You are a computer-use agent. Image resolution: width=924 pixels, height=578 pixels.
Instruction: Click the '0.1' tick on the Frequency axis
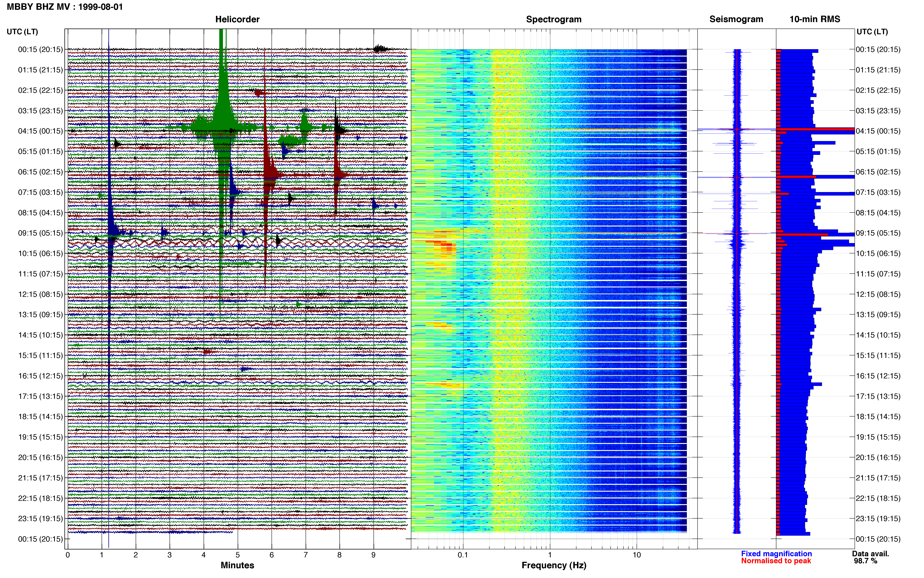click(463, 555)
